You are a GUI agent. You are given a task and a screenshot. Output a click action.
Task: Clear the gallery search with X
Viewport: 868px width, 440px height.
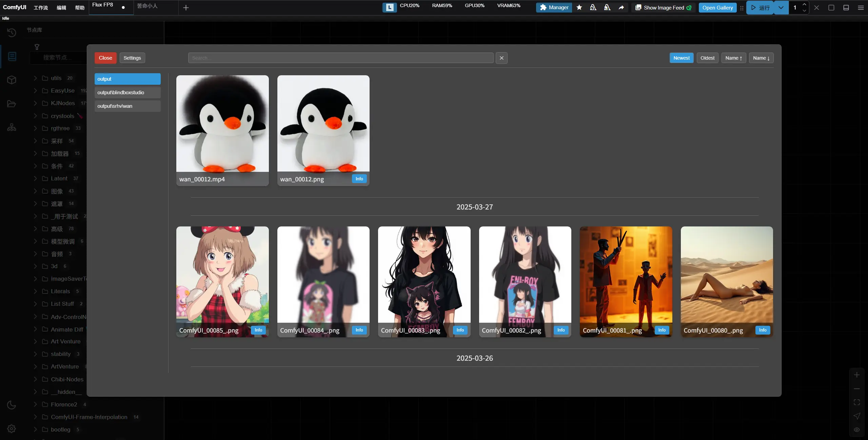501,58
